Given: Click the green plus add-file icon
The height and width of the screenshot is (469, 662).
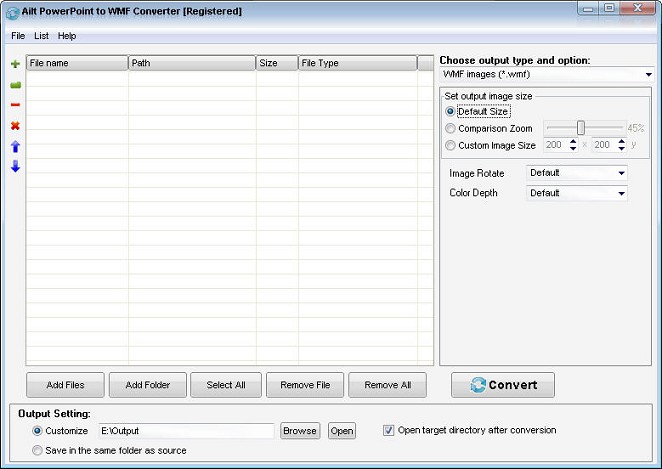Looking at the screenshot, I should [x=15, y=64].
